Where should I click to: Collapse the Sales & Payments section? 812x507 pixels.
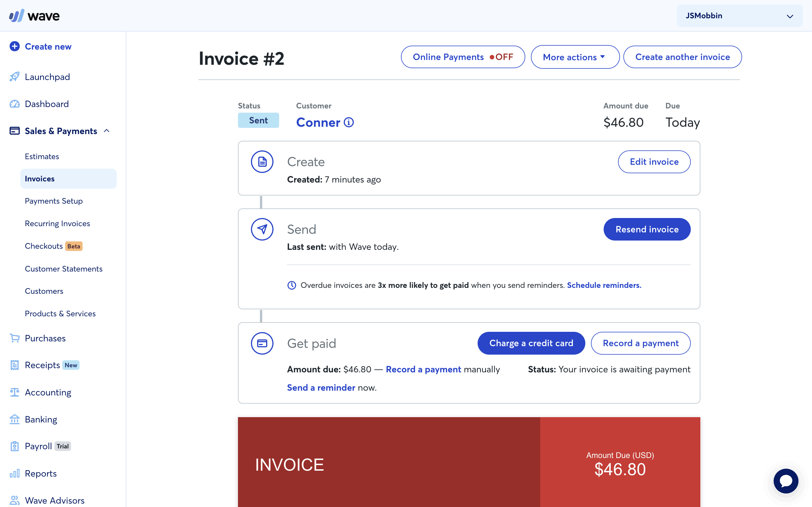pyautogui.click(x=107, y=131)
